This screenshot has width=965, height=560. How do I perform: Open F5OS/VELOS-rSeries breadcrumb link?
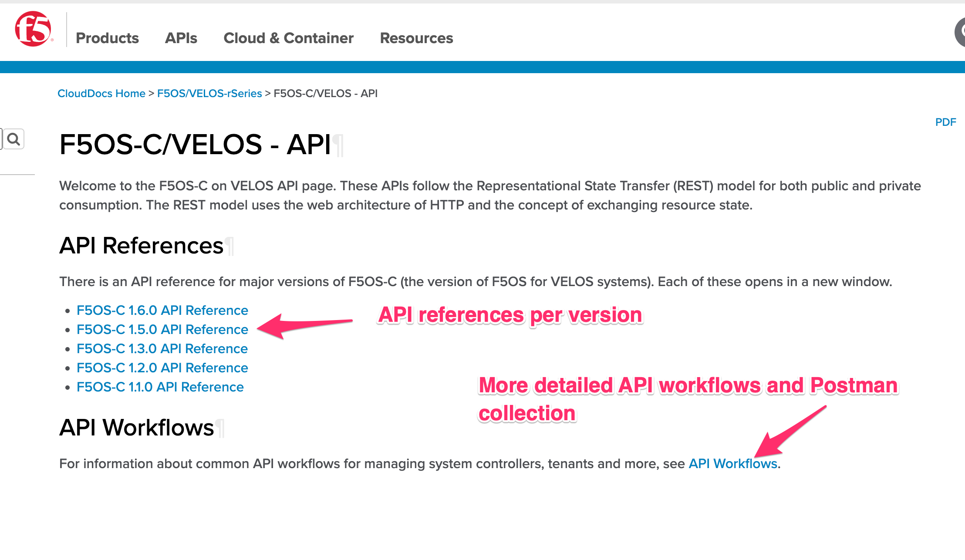[209, 94]
